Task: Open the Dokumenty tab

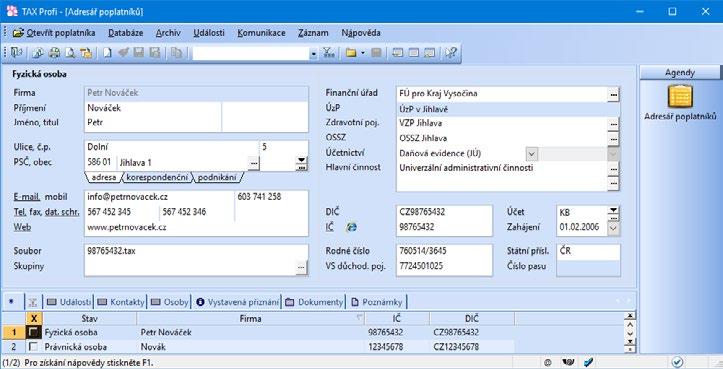Action: click(x=314, y=302)
